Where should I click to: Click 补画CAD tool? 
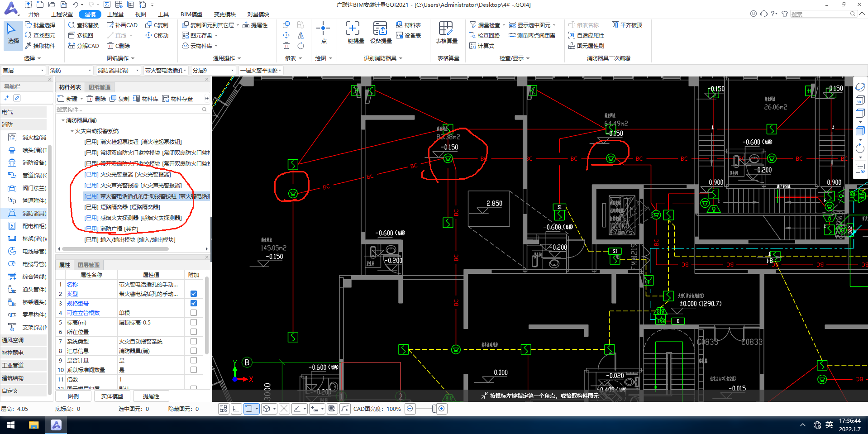pyautogui.click(x=122, y=25)
